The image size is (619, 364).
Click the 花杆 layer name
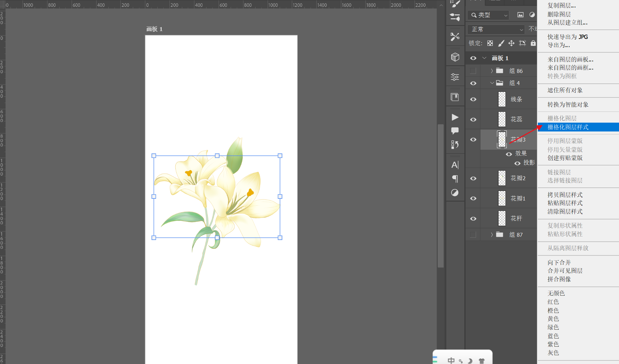pos(516,218)
